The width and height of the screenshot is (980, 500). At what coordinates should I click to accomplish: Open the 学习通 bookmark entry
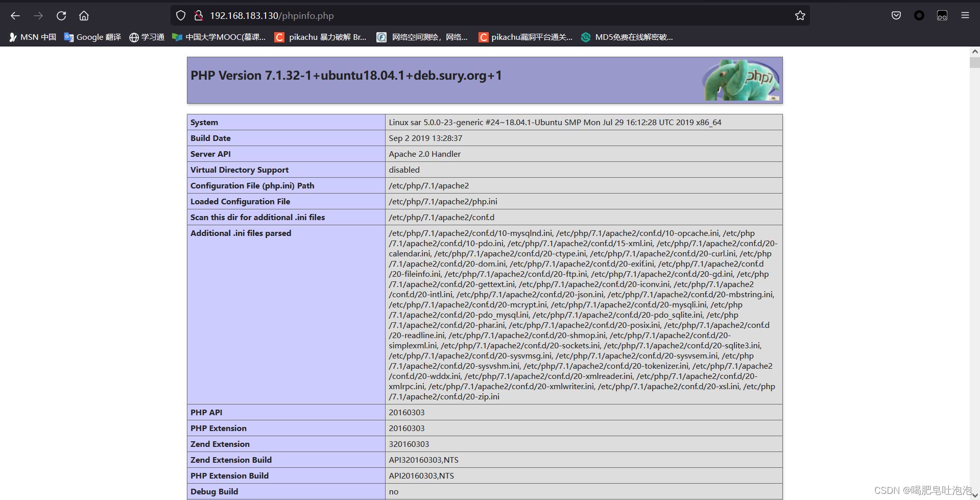(147, 37)
